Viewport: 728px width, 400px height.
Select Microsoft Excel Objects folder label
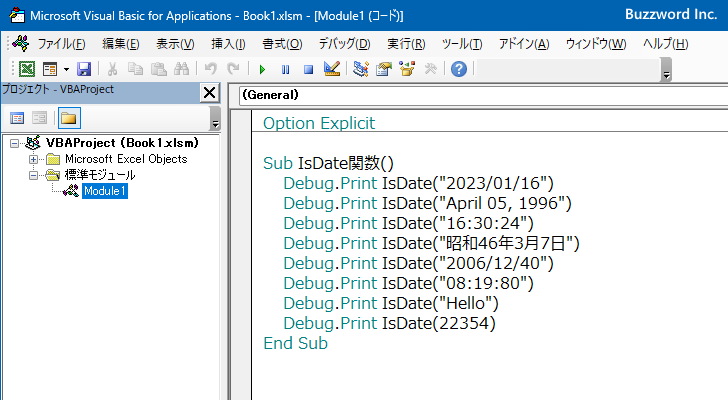point(126,159)
